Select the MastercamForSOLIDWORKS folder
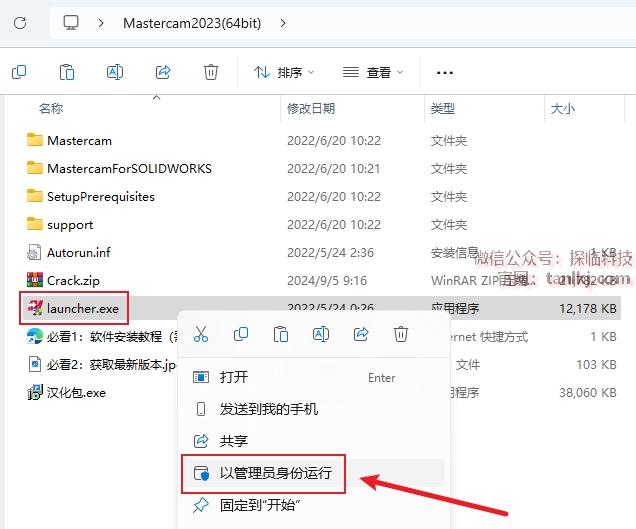The height and width of the screenshot is (529, 636). click(x=129, y=169)
